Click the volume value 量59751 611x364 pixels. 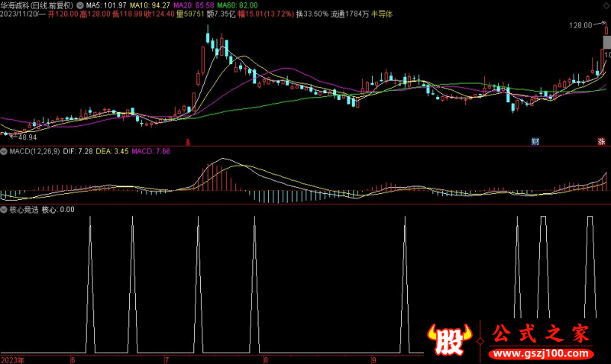pyautogui.click(x=190, y=14)
